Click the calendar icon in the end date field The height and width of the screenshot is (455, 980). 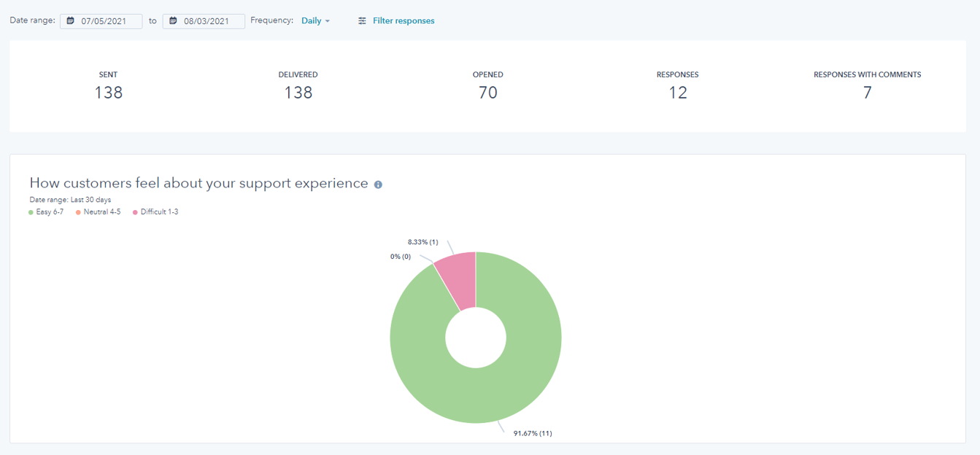(x=173, y=21)
